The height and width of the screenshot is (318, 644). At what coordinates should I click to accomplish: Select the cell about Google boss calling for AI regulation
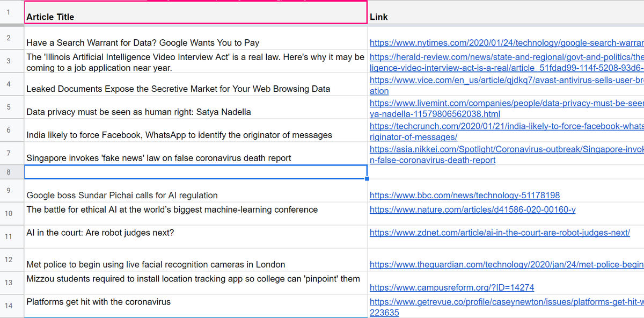click(161, 195)
